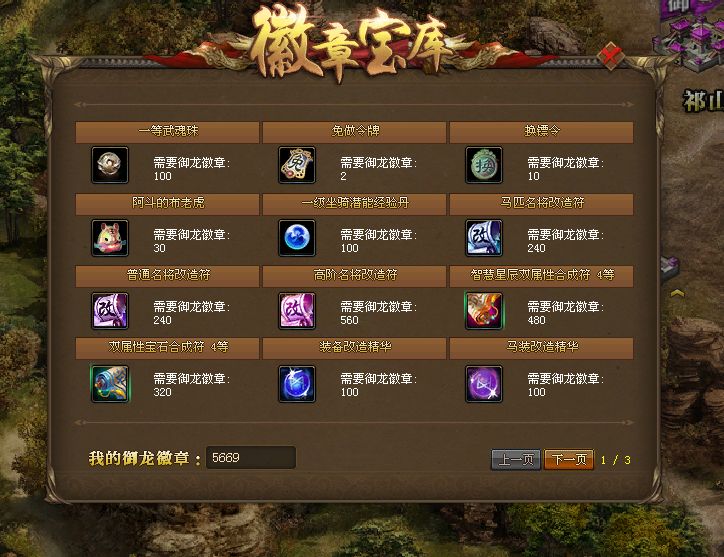Screen dimensions: 724x557
Task: Click the 我的御龙徽章 count field
Action: 251,458
